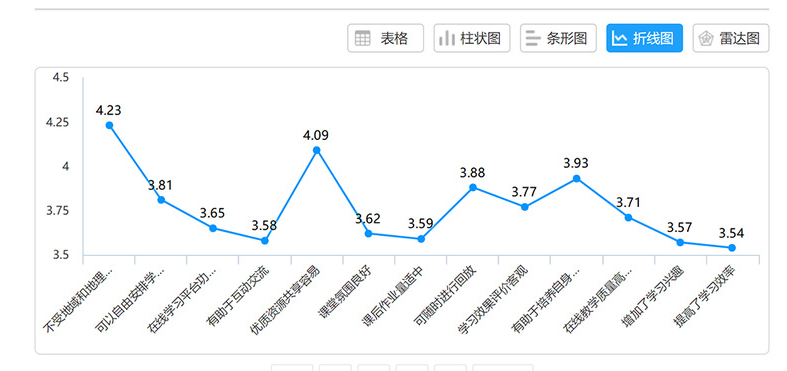
Task: Switch to the 表格 table view
Action: (385, 38)
